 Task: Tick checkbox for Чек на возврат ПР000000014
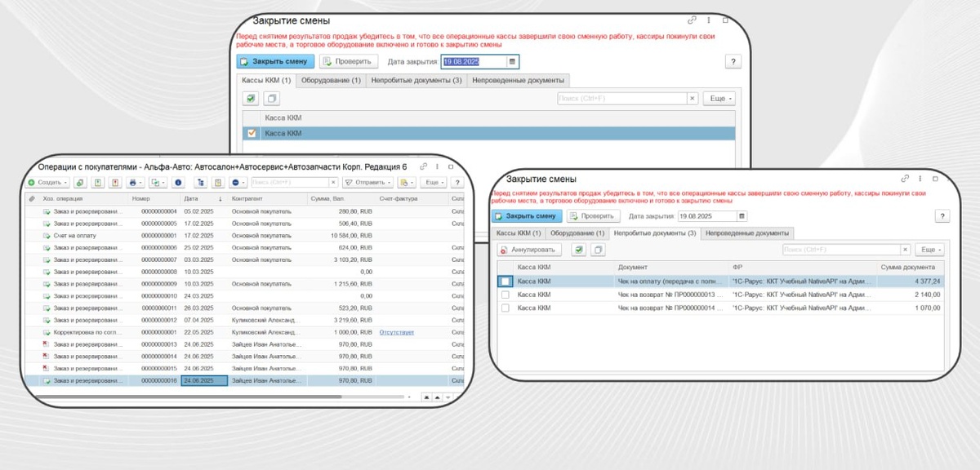pos(506,308)
